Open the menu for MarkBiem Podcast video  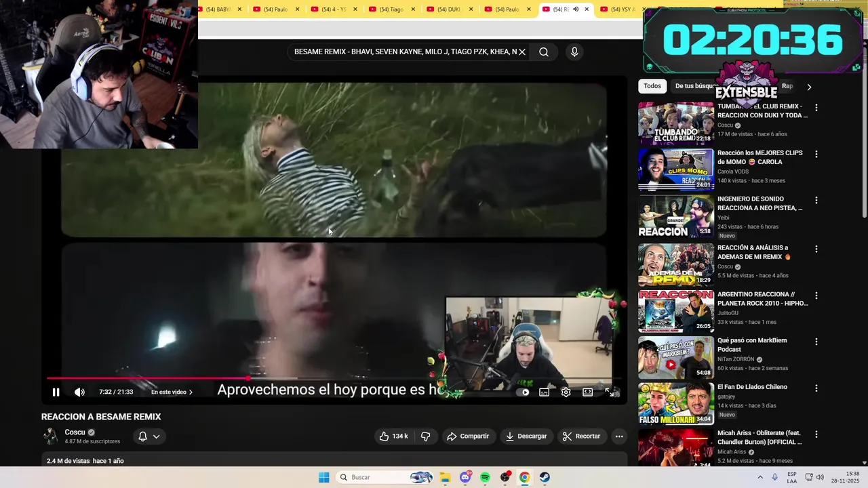pyautogui.click(x=816, y=342)
